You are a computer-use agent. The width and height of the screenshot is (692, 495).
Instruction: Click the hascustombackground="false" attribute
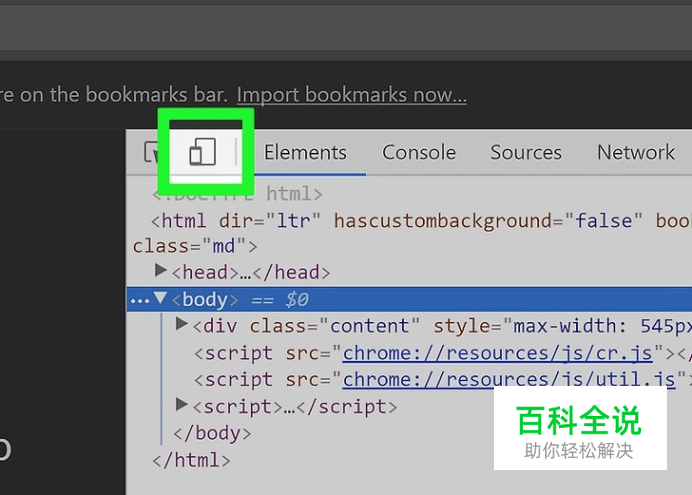click(488, 221)
